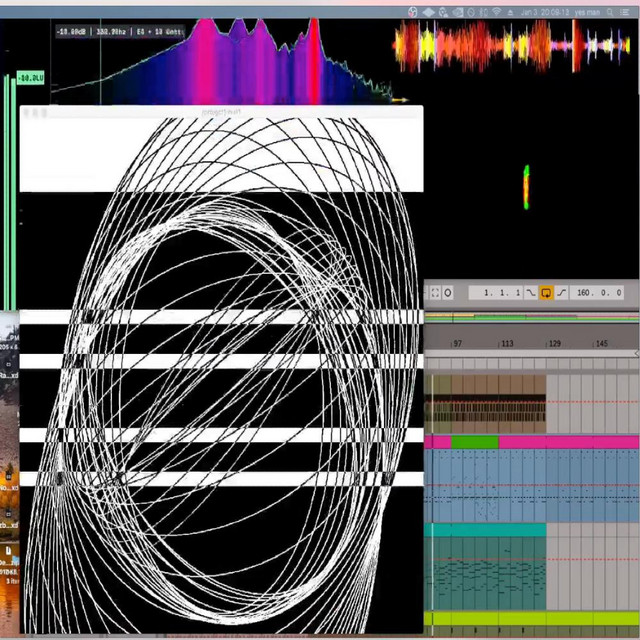
Task: Open the 'yes man' user menu
Action: [x=586, y=12]
